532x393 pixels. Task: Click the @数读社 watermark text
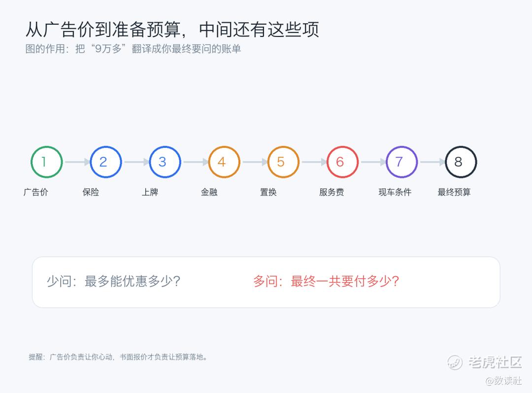tap(503, 381)
